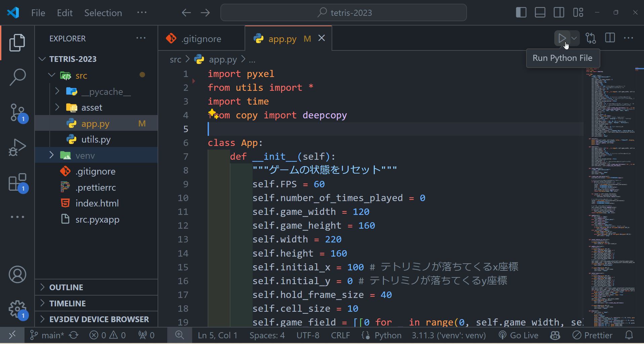Change file encoding UTF-8
This screenshot has height=344, width=644.
pos(308,335)
